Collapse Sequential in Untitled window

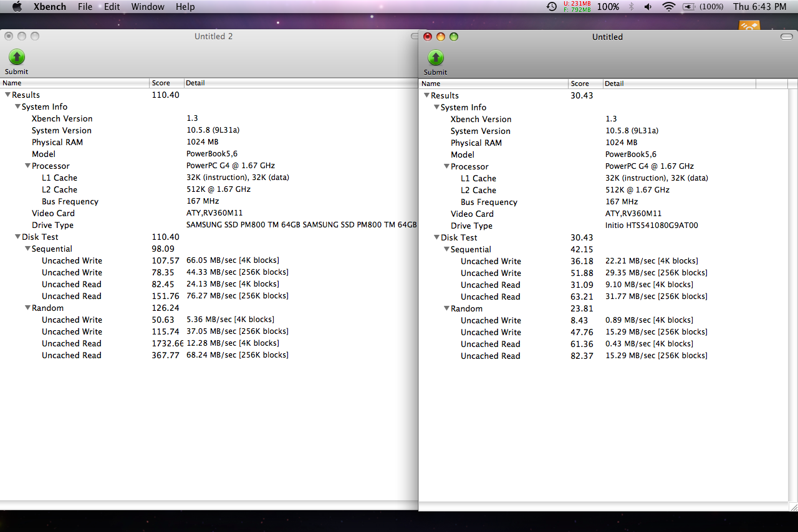point(446,249)
